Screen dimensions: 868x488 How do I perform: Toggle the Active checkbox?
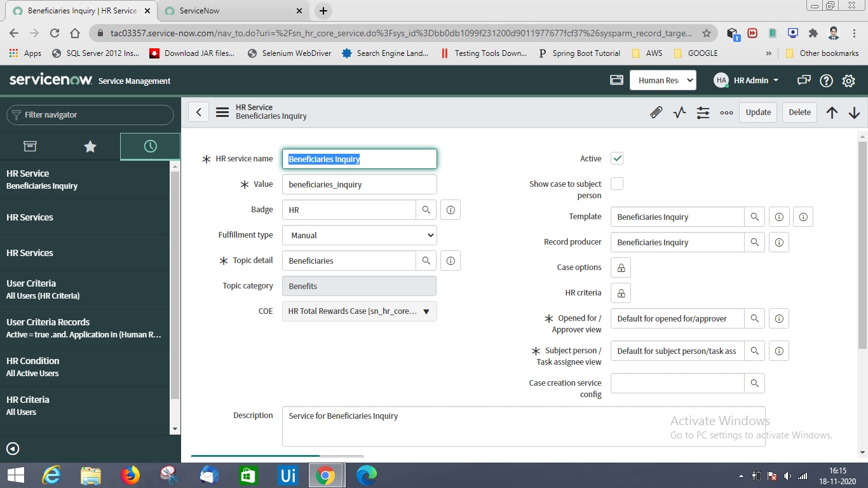click(x=617, y=158)
